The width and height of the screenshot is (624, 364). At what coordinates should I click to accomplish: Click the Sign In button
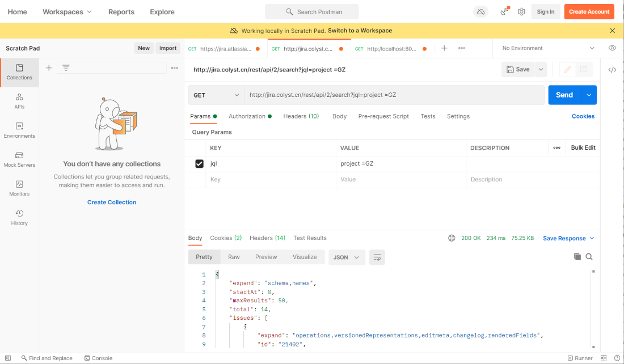(x=546, y=12)
